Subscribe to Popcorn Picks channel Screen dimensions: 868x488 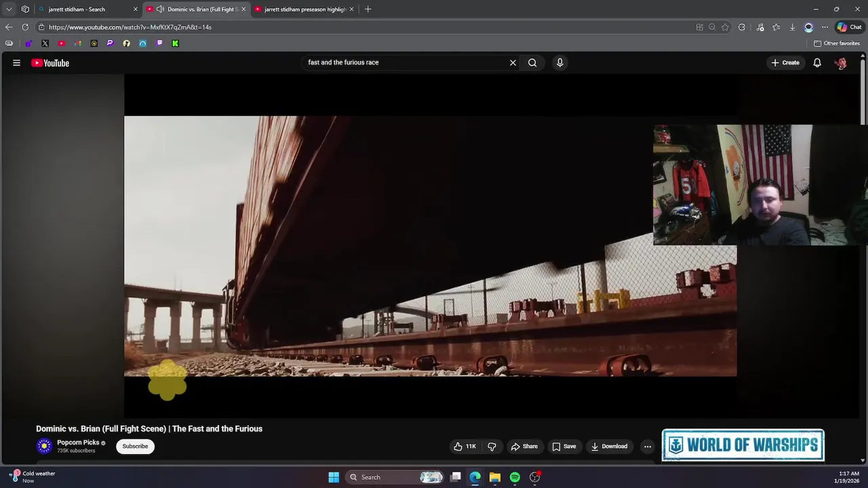click(135, 446)
